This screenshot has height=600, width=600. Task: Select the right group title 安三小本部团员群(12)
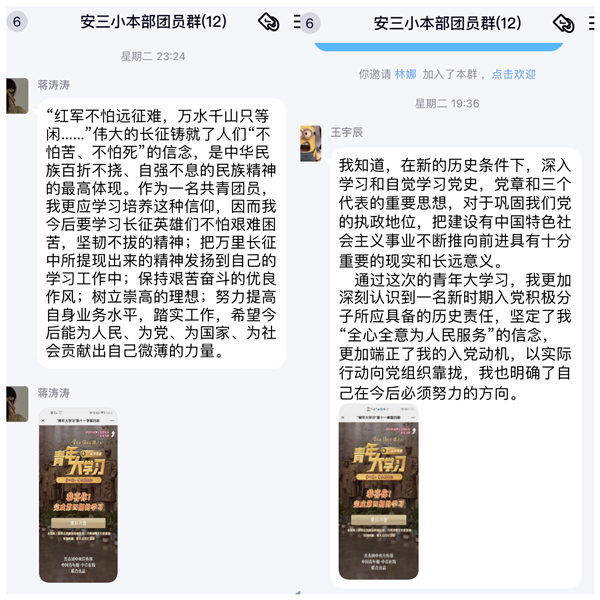point(447,23)
